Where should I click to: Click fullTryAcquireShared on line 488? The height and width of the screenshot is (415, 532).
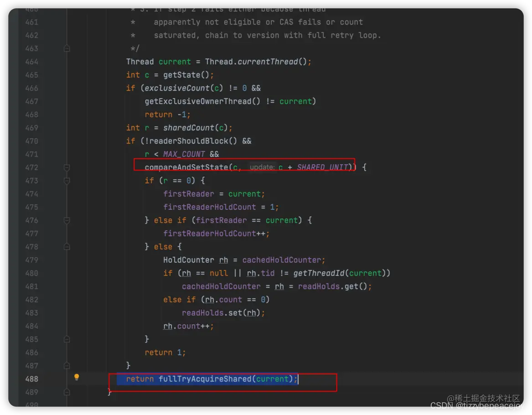(x=205, y=379)
